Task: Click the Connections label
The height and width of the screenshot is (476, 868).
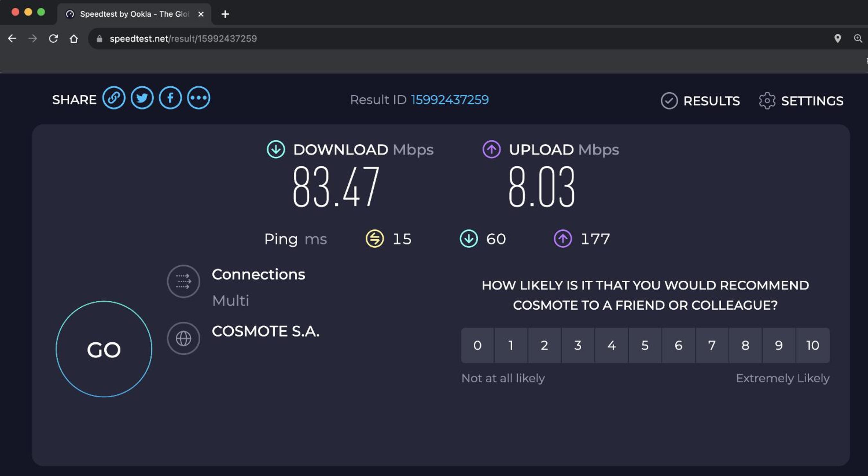Action: [x=258, y=274]
